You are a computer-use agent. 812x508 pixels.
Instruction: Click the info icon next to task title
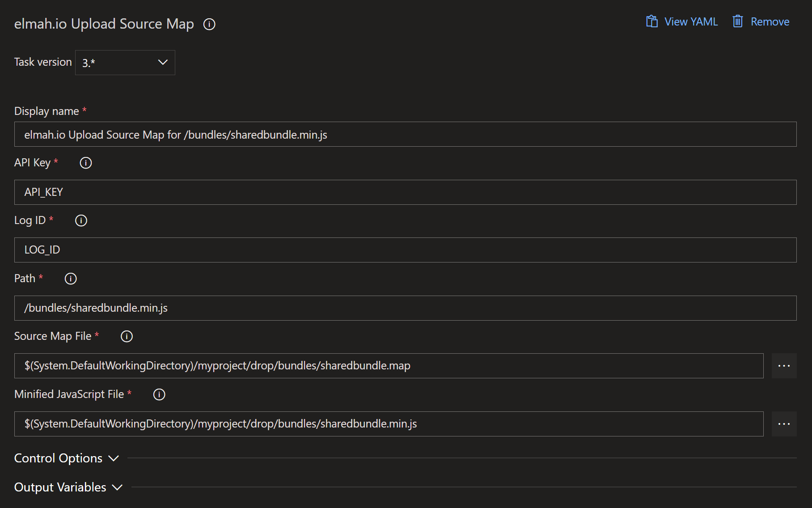(209, 24)
